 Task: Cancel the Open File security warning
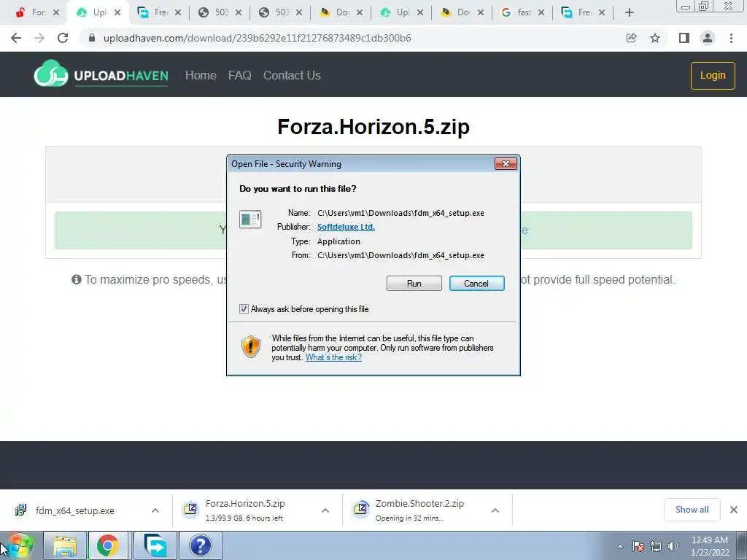pos(476,284)
